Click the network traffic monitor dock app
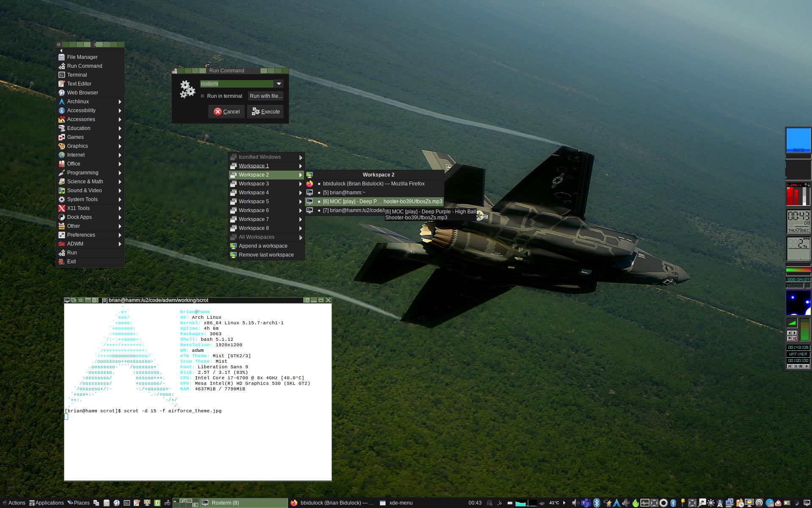This screenshot has height=508, width=812. [798, 195]
